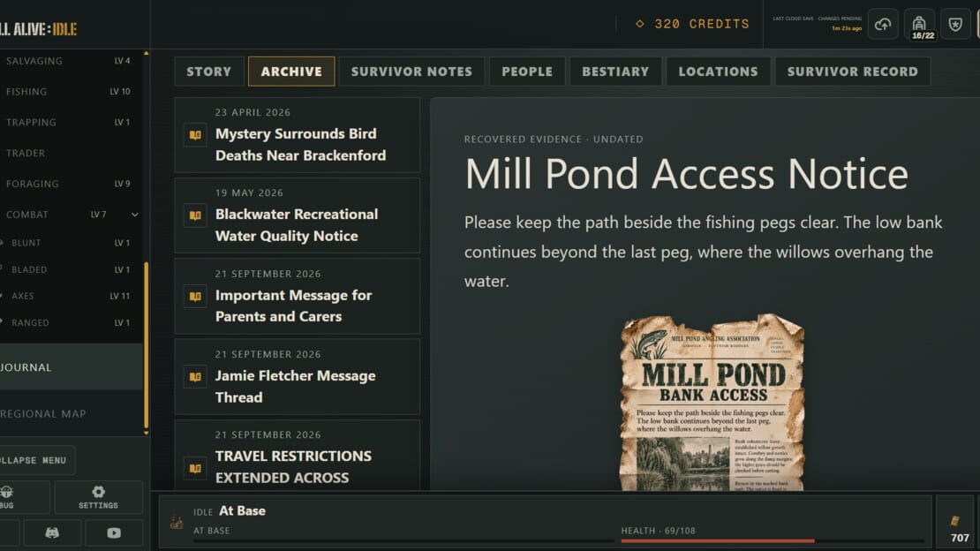Viewport: 980px width, 551px height.
Task: Select the Blunt combat skill row
Action: [x=72, y=243]
